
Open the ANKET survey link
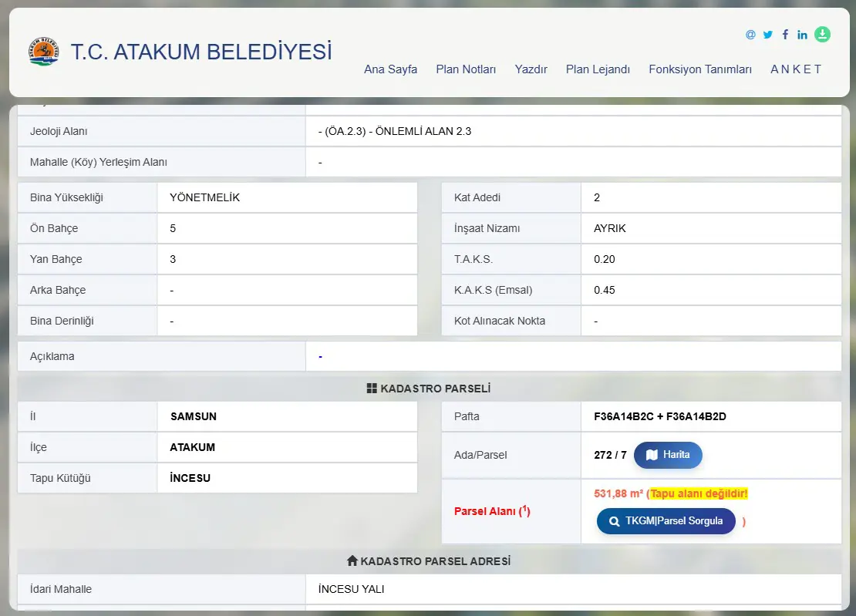tap(795, 69)
